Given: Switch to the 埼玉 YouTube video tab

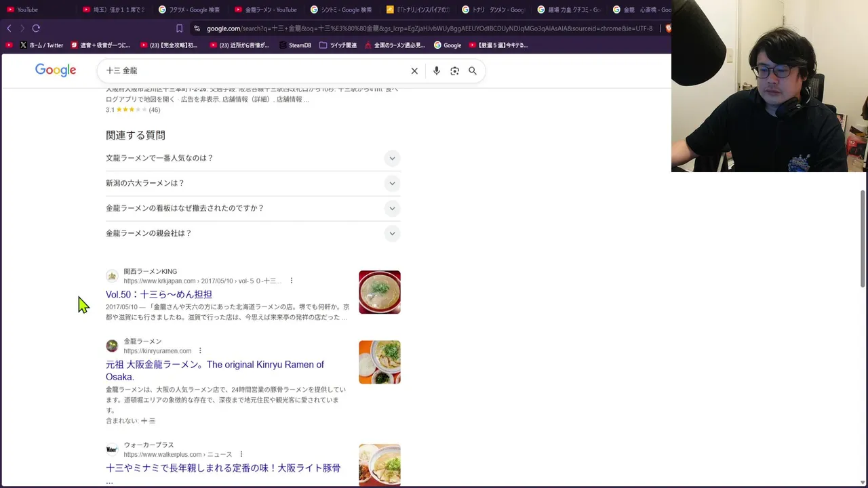Looking at the screenshot, I should click(x=114, y=9).
